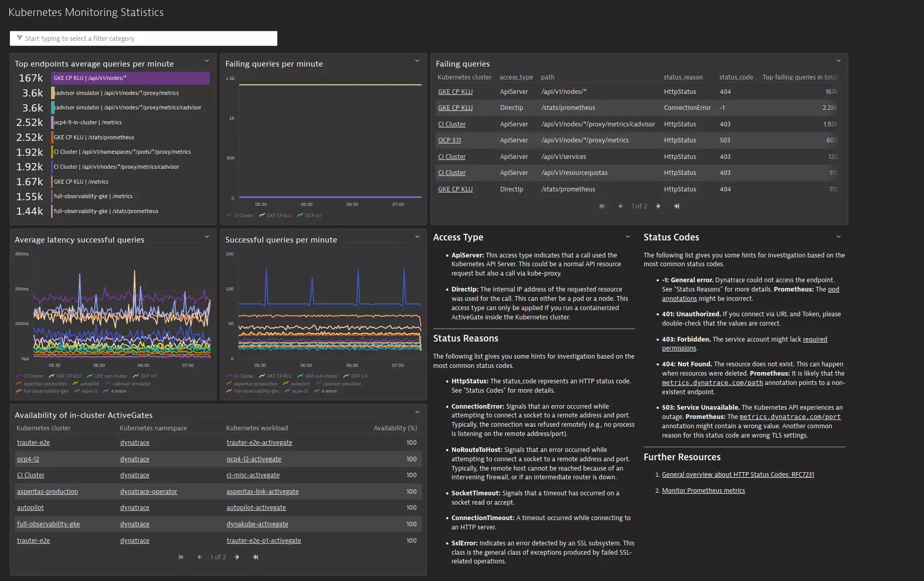The height and width of the screenshot is (581, 924).
Task: Jump to first page of Failing queries table
Action: [x=602, y=206]
